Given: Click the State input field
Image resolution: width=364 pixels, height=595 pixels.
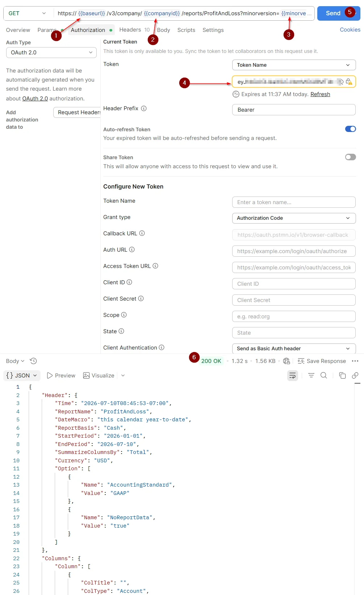Looking at the screenshot, I should [294, 332].
